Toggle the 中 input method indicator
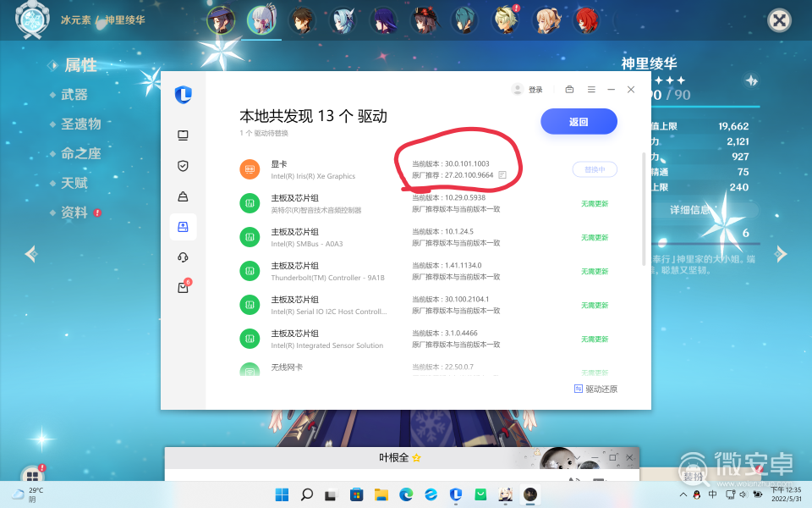This screenshot has width=812, height=508. click(x=712, y=494)
